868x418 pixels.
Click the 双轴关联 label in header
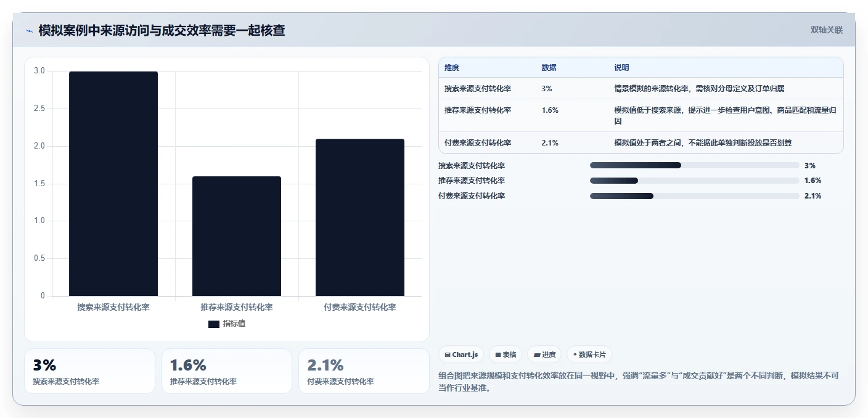click(x=826, y=30)
